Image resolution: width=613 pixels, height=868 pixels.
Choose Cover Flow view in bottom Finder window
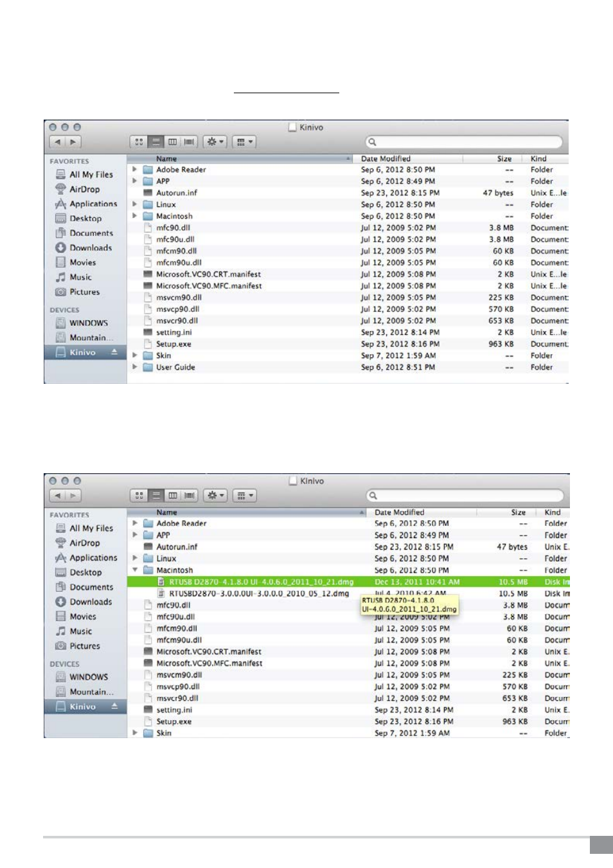coord(190,495)
